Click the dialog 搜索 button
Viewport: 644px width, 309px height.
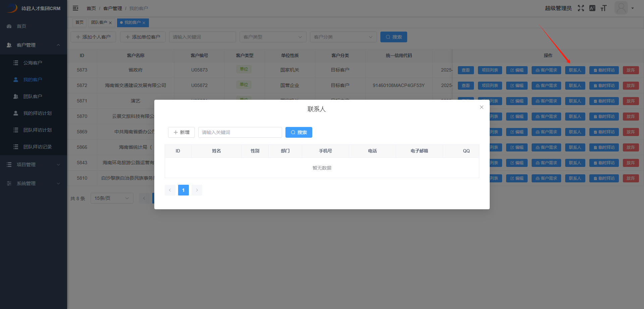point(299,132)
